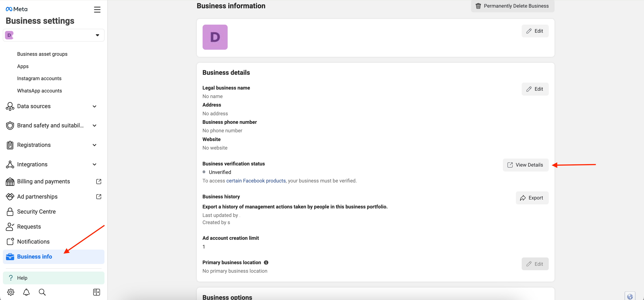Go to Instagram accounts

39,78
